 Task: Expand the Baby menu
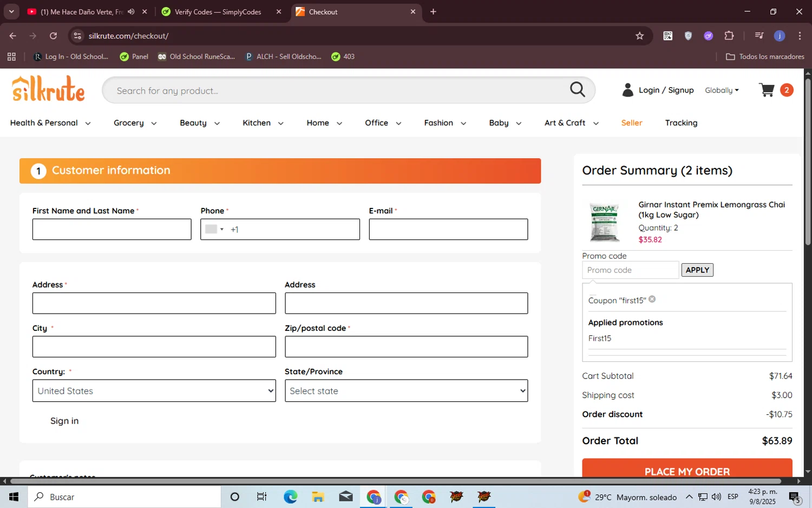click(505, 123)
